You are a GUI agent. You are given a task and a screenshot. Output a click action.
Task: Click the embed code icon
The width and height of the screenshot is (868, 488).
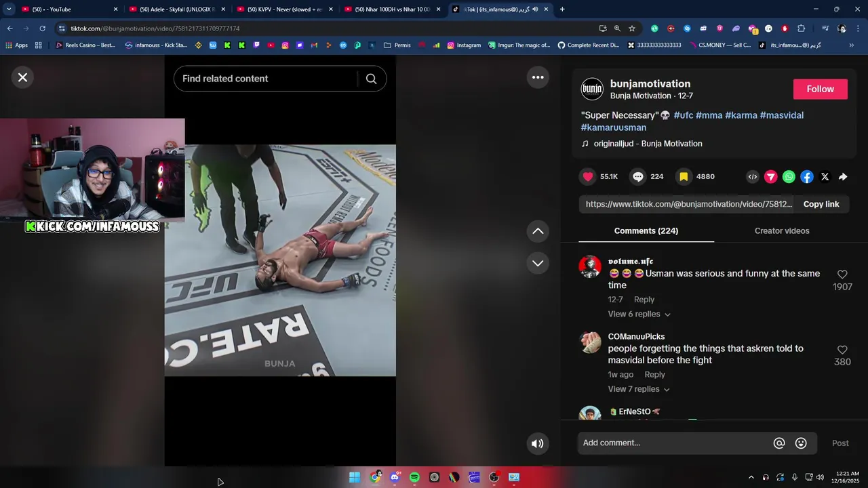coord(753,177)
